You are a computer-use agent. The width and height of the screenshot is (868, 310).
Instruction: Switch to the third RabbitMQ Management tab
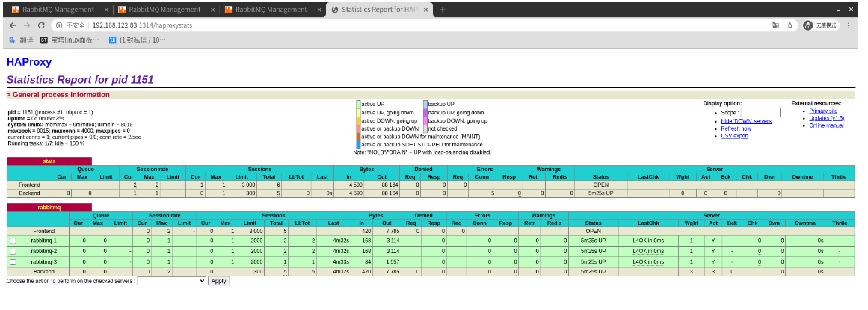click(x=272, y=10)
